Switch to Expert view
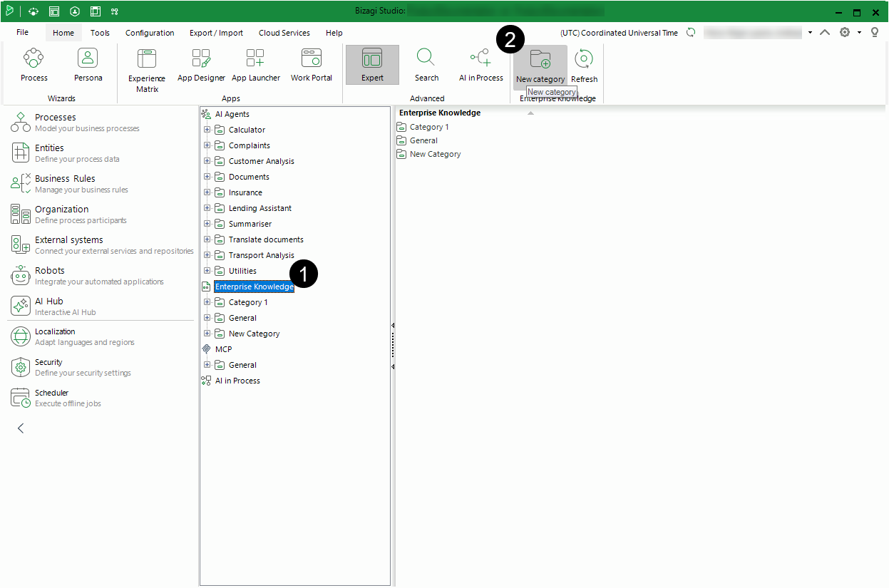The height and width of the screenshot is (588, 889). pyautogui.click(x=372, y=65)
